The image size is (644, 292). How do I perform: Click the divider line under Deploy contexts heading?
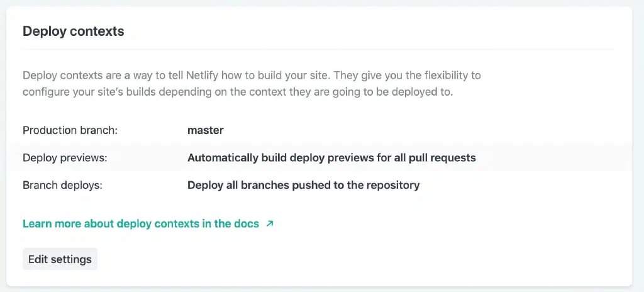pos(318,49)
